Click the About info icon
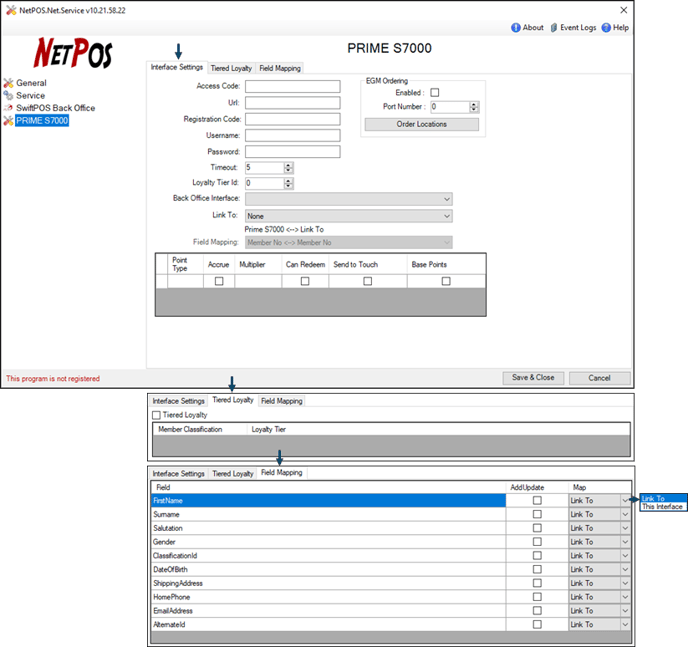 (x=516, y=28)
